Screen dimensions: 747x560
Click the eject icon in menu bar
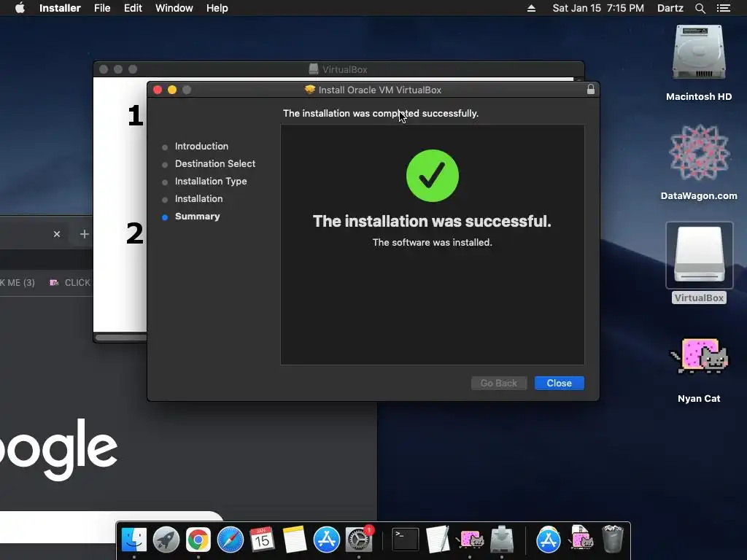click(531, 8)
